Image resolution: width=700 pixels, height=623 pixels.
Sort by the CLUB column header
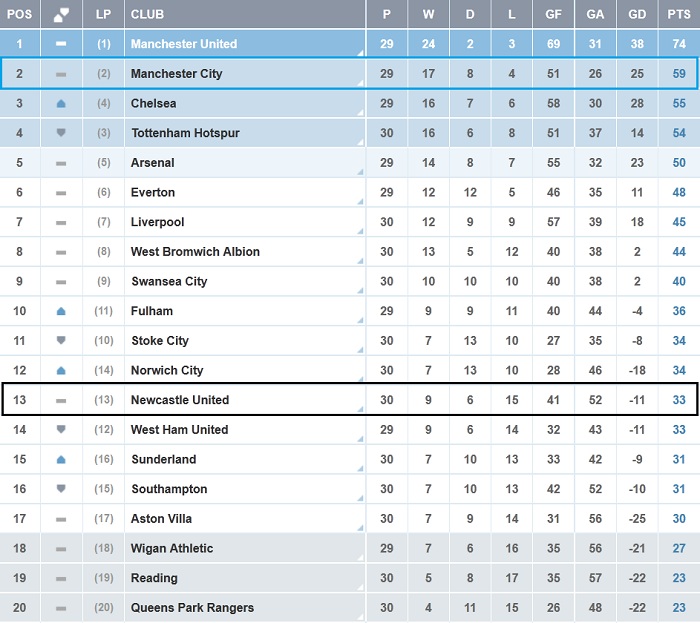147,14
